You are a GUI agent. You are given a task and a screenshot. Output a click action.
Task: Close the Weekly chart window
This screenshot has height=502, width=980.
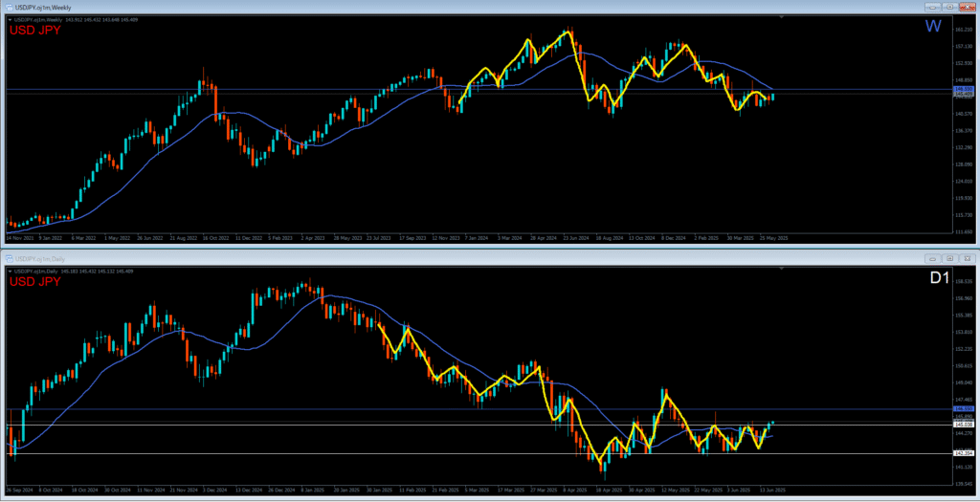(967, 8)
